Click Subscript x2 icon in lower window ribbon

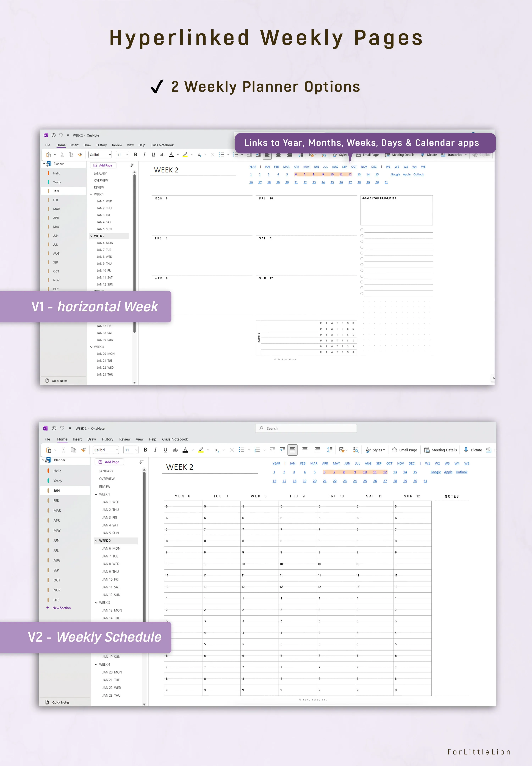coord(217,450)
